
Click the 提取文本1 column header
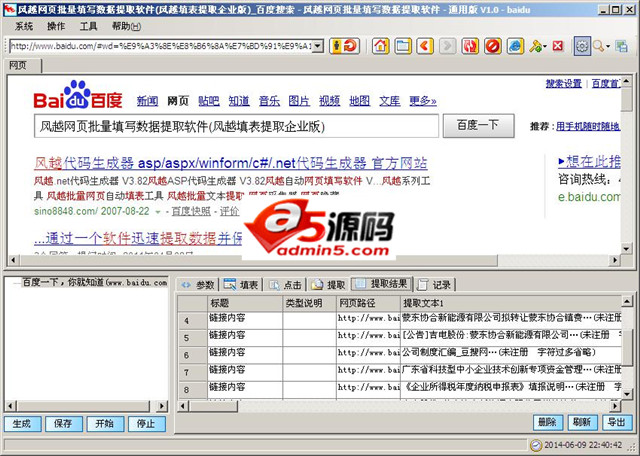(x=511, y=303)
